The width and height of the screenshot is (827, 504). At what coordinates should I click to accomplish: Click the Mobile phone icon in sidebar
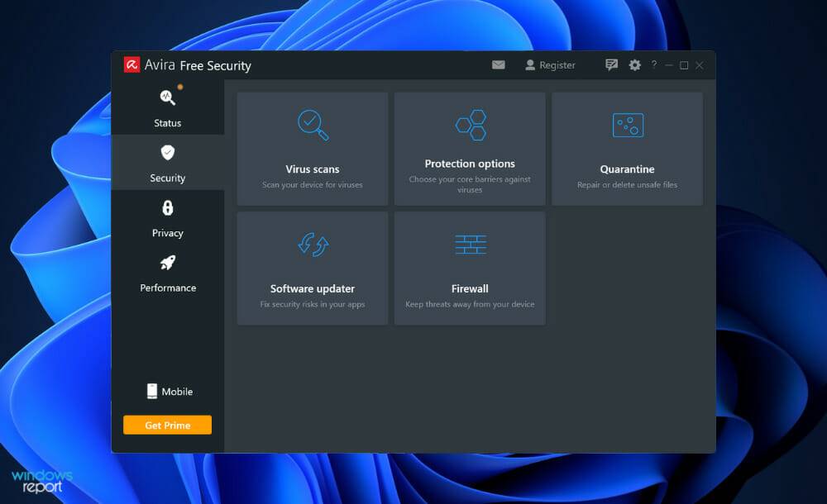click(151, 391)
